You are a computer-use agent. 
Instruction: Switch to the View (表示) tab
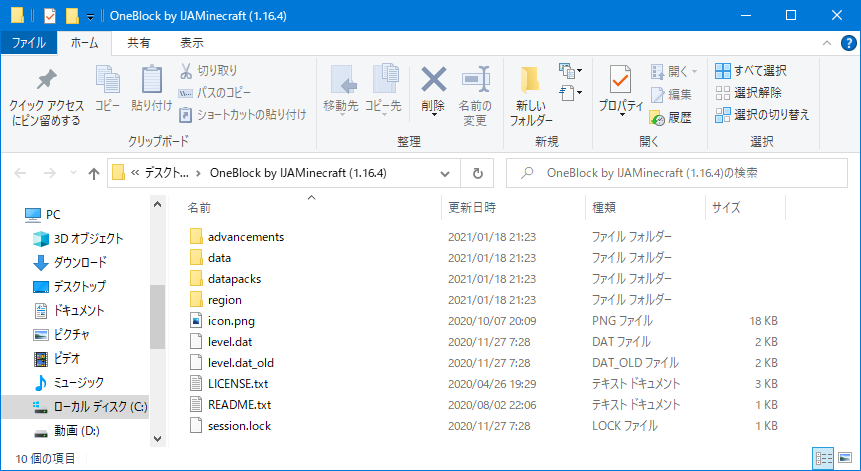[x=192, y=43]
